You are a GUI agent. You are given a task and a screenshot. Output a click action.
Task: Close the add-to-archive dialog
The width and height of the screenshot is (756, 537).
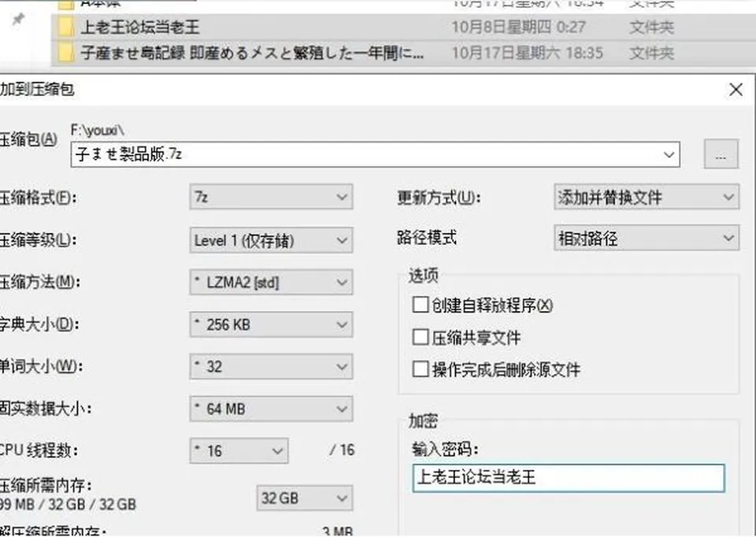click(736, 90)
